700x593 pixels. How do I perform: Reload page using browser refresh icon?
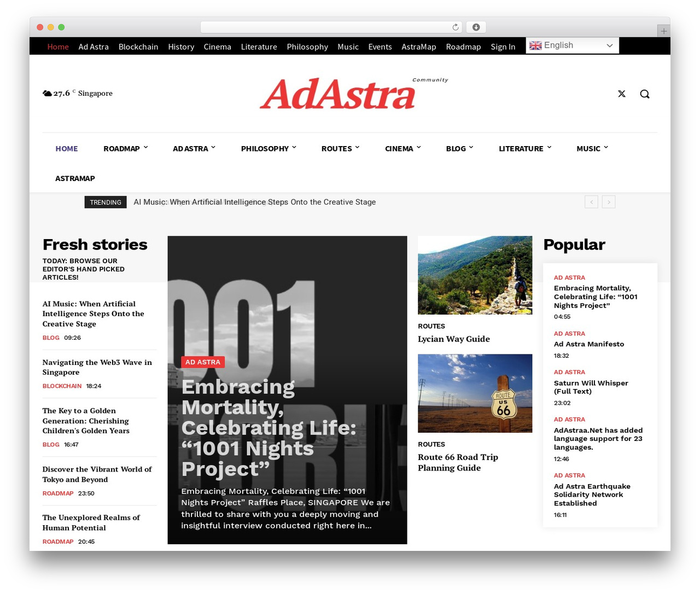click(x=456, y=27)
